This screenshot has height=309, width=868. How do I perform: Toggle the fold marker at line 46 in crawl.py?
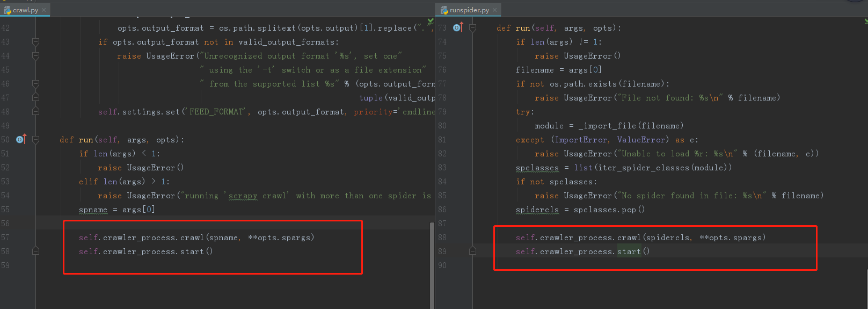pos(35,84)
